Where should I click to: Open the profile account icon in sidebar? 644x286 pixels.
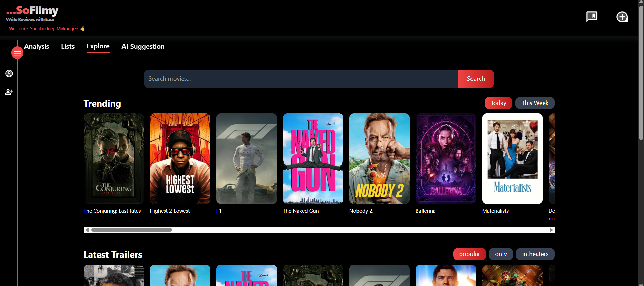9,73
